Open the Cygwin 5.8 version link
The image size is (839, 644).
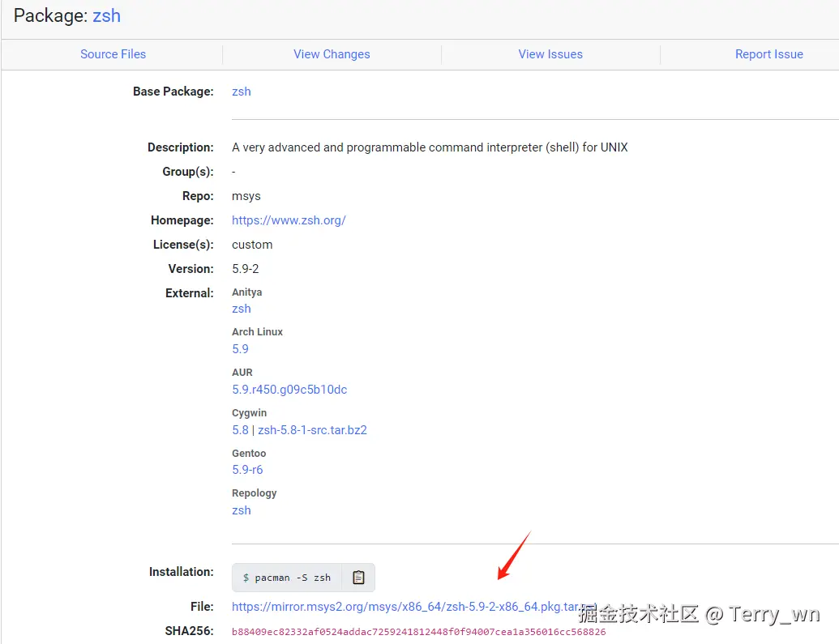tap(240, 430)
